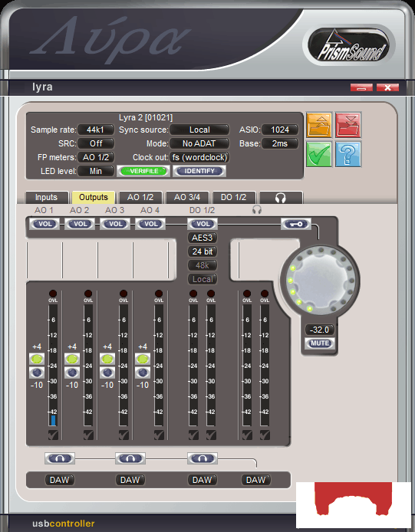The height and width of the screenshot is (532, 415).
Task: Toggle checkbox below AO 2 meter
Action: pos(88,435)
